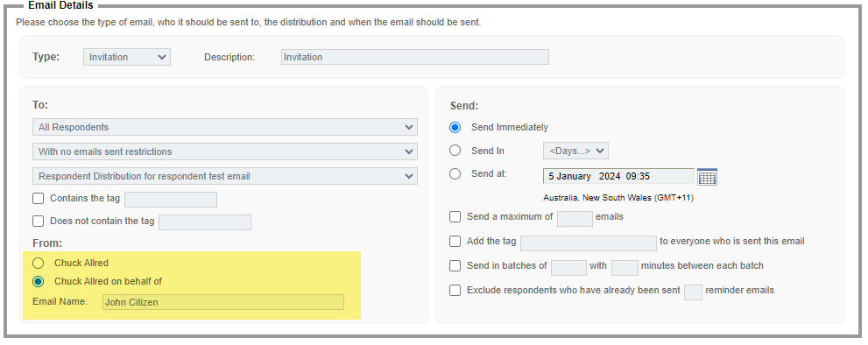Click the From: label
Image resolution: width=868 pixels, height=345 pixels.
(47, 243)
